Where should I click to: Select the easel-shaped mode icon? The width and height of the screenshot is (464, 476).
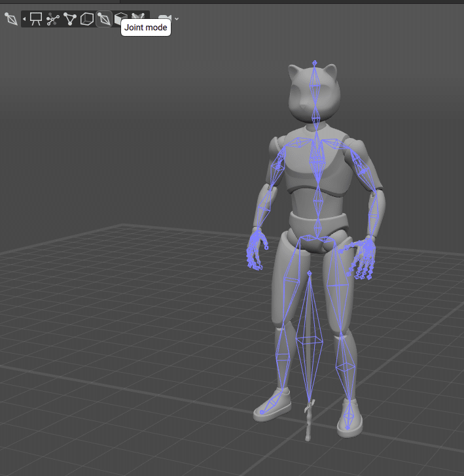tap(36, 19)
